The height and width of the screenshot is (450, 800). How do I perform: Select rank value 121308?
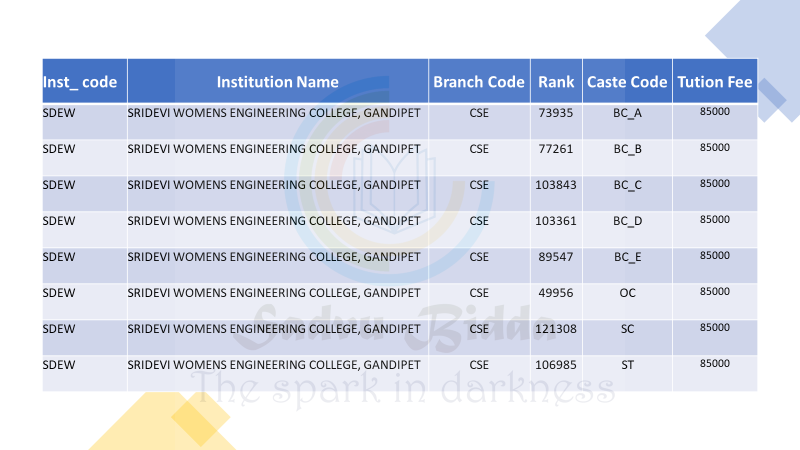556,329
